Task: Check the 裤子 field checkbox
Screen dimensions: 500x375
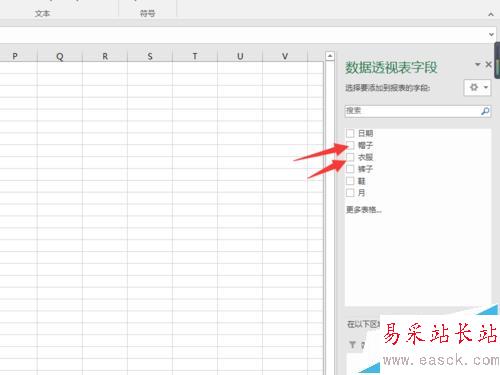Action: coord(350,169)
